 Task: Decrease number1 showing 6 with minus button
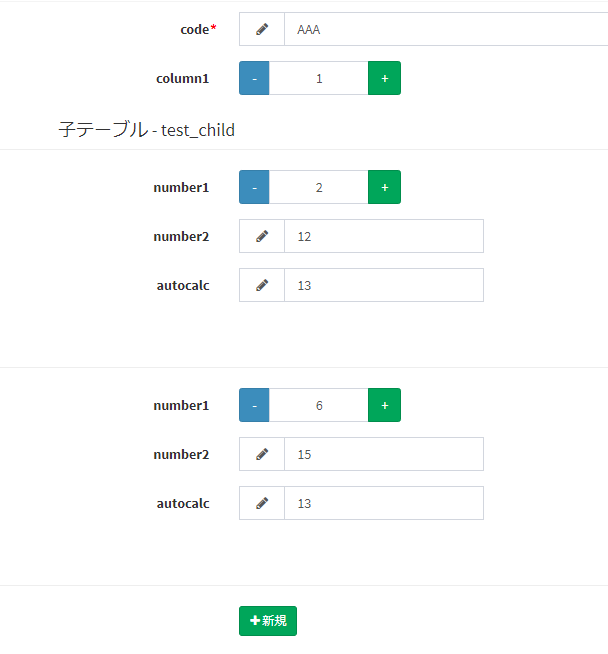pos(254,405)
